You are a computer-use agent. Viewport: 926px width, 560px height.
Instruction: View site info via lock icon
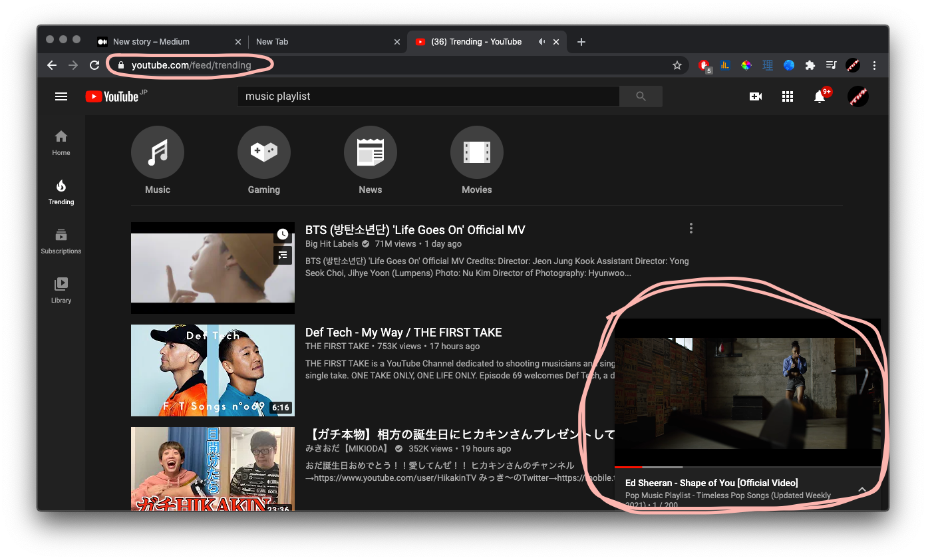coord(120,65)
